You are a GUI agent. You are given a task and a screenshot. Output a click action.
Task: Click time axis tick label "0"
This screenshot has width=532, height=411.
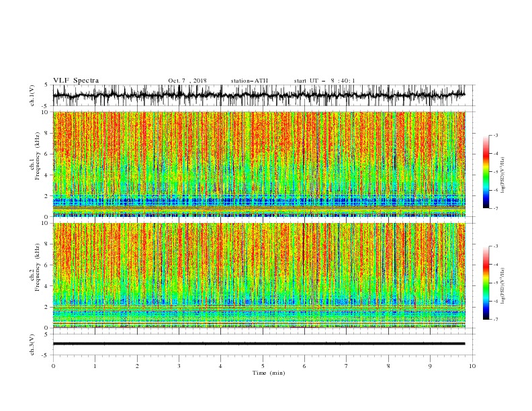53,366
